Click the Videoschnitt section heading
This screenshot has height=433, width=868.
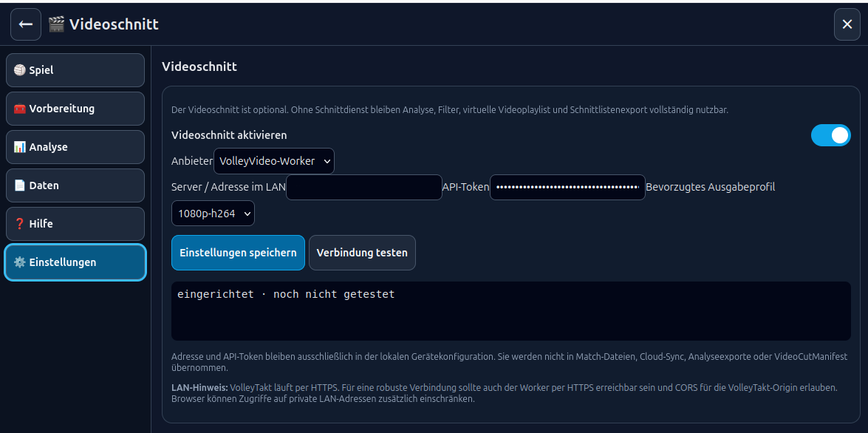(199, 67)
